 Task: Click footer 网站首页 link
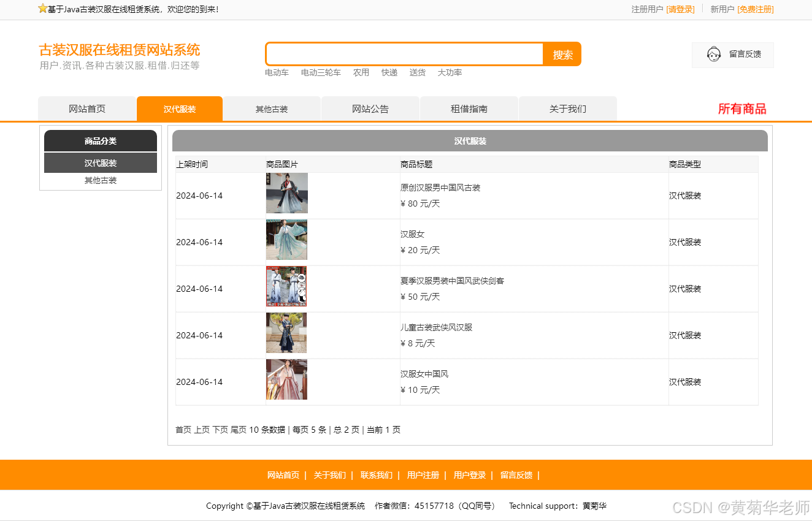(283, 475)
